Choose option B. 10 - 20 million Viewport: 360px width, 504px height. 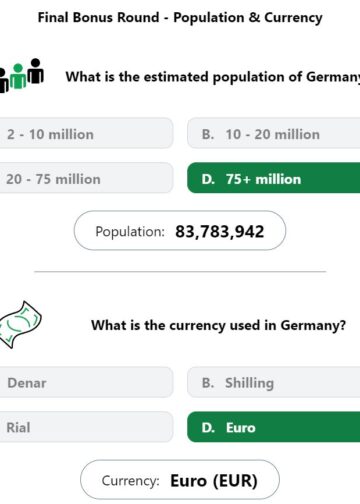pos(274,134)
